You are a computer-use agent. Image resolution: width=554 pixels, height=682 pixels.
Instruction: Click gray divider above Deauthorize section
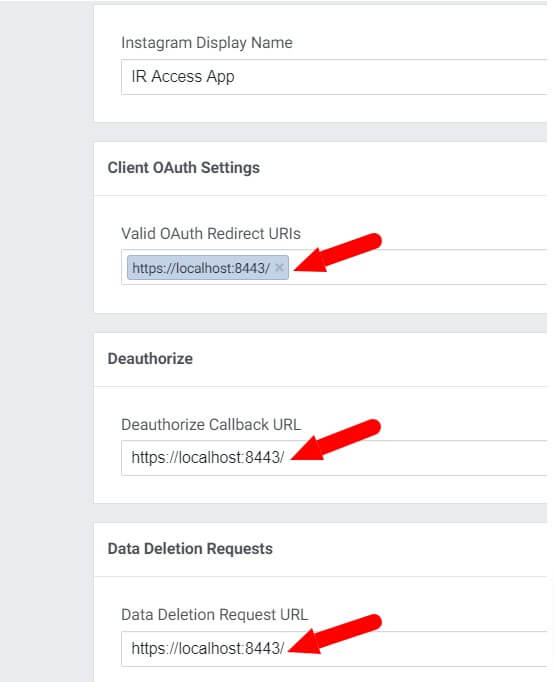pyautogui.click(x=320, y=323)
